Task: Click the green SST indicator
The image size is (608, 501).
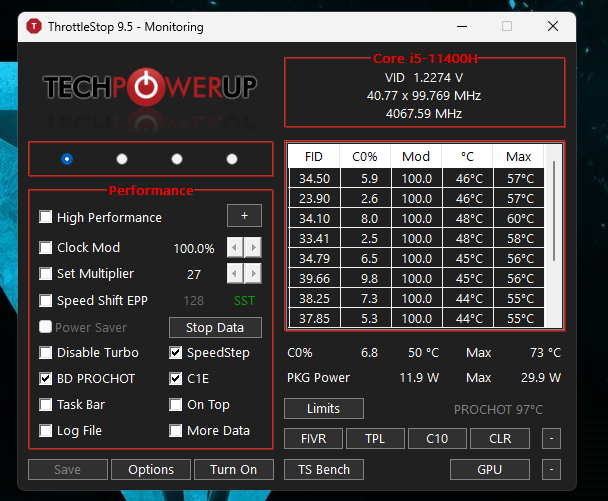Action: click(x=244, y=301)
